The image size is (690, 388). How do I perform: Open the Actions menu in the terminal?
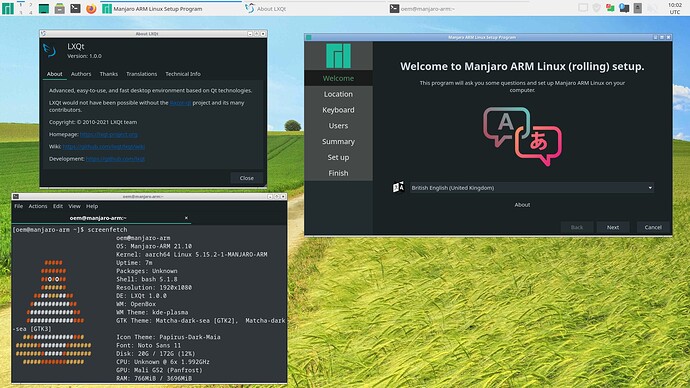(38, 206)
